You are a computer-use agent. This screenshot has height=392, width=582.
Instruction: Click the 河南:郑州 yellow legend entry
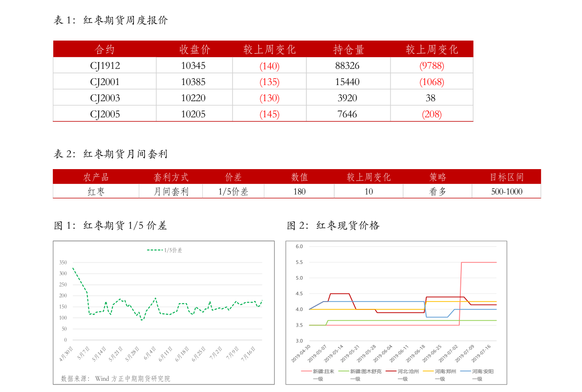click(439, 374)
